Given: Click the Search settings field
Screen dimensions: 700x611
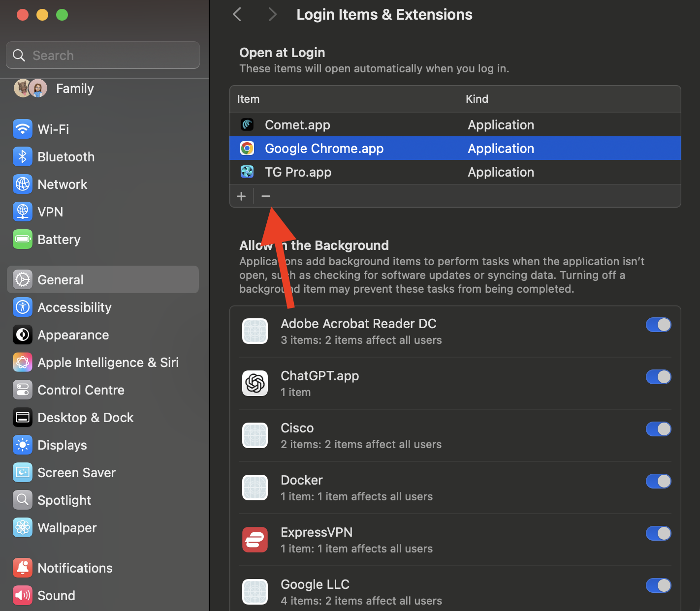Looking at the screenshot, I should point(103,55).
